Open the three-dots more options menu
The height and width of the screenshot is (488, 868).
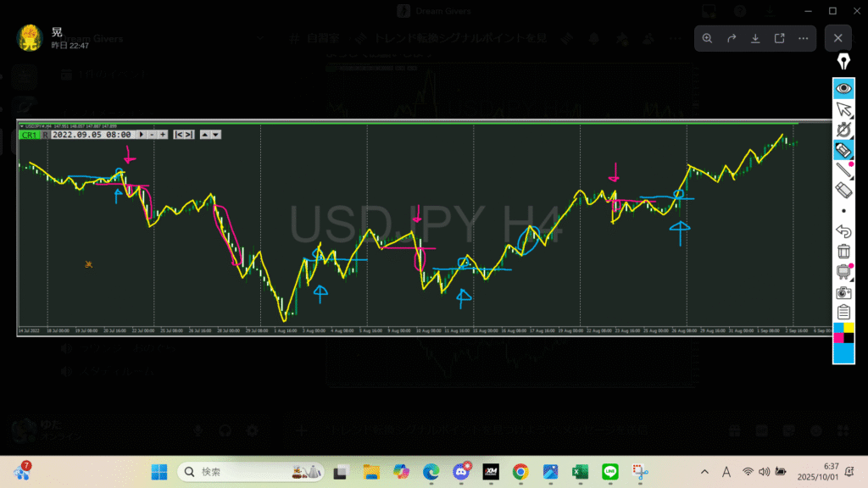tap(802, 38)
